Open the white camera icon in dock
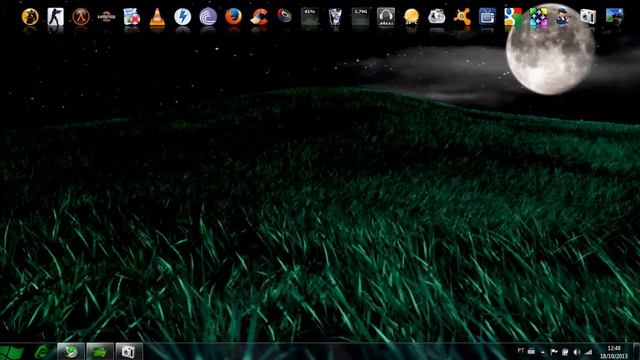This screenshot has width=640, height=360. pos(589,17)
